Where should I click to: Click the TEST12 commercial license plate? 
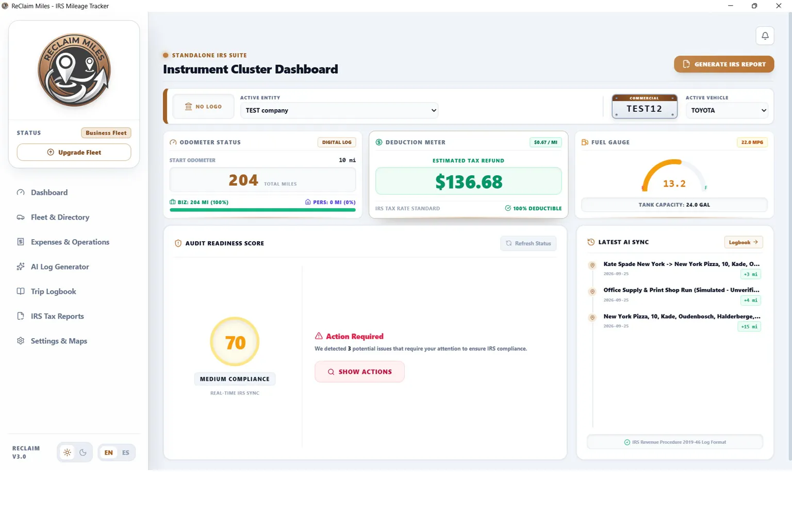coord(645,107)
